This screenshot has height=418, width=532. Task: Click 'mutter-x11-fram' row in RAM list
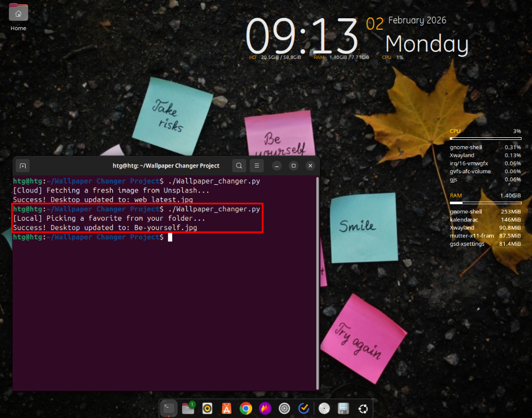click(x=485, y=235)
